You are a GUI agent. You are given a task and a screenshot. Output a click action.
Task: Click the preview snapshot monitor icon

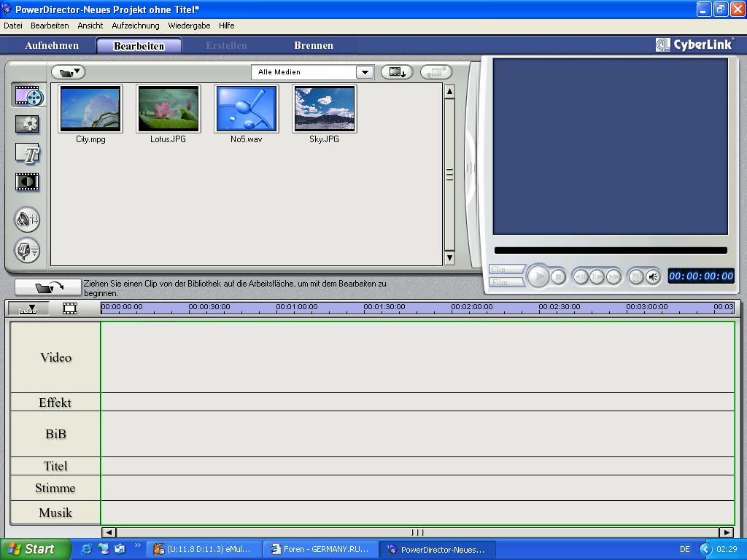point(636,276)
